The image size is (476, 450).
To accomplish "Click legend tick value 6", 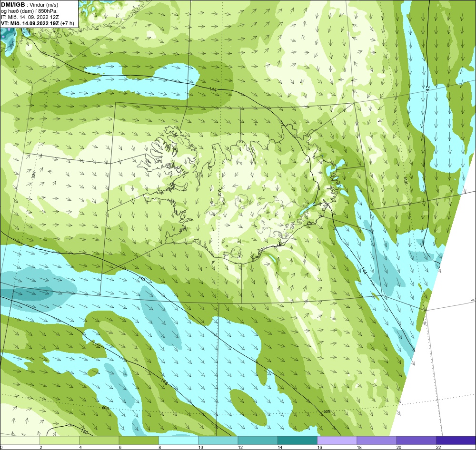I will (x=120, y=447).
